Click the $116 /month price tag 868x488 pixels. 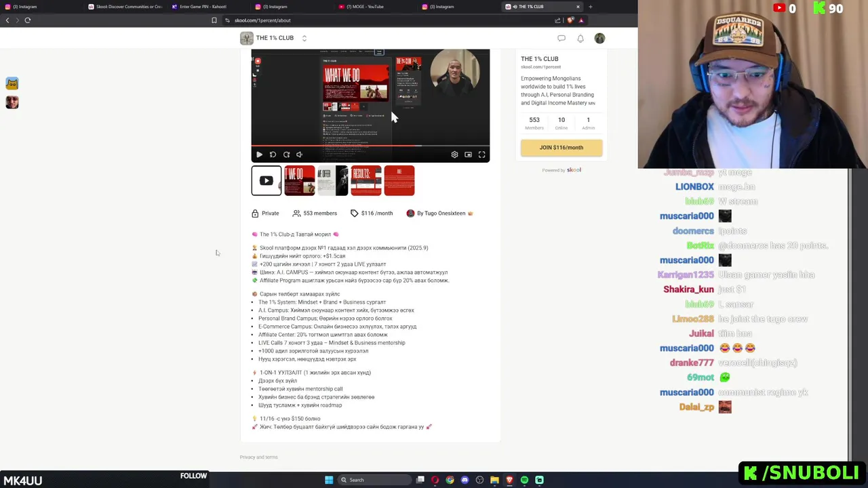click(372, 213)
